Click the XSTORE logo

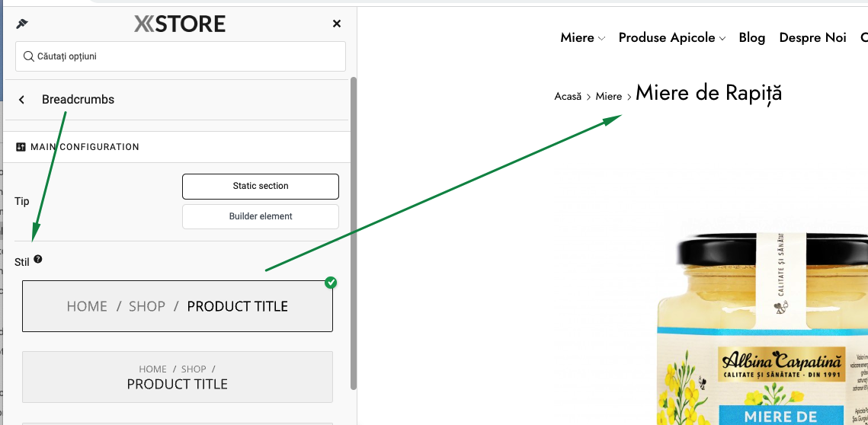pos(180,24)
